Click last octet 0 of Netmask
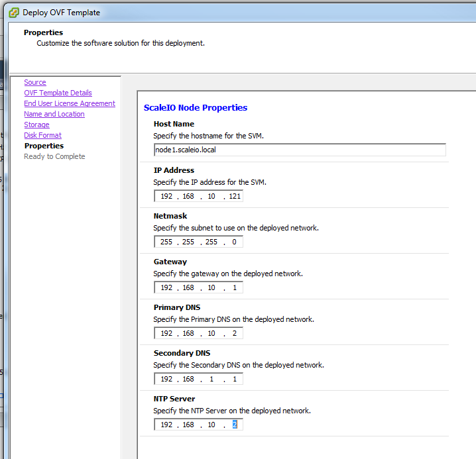The image size is (476, 459). tap(235, 242)
